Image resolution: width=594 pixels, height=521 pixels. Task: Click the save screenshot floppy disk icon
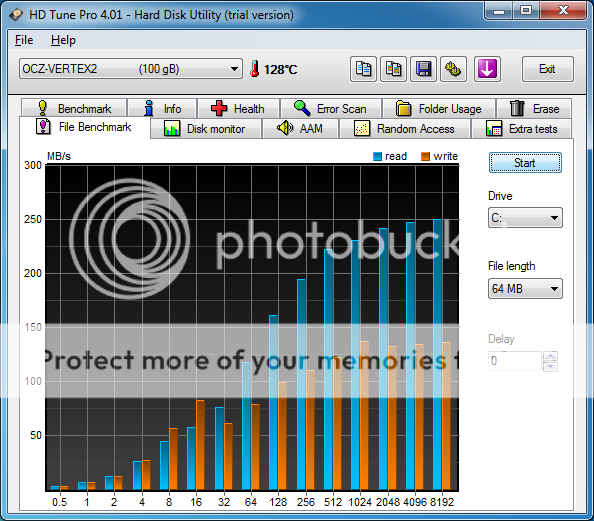pos(424,69)
